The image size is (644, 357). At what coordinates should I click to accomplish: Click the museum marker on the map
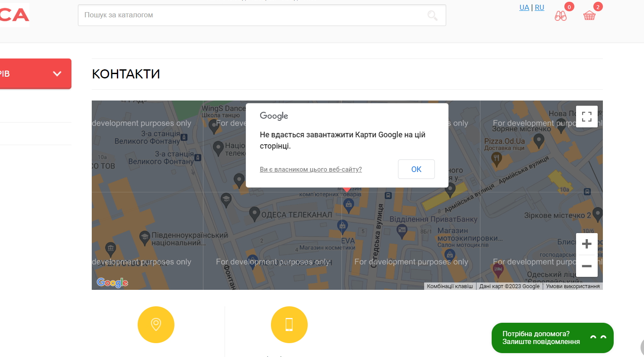(x=111, y=249)
